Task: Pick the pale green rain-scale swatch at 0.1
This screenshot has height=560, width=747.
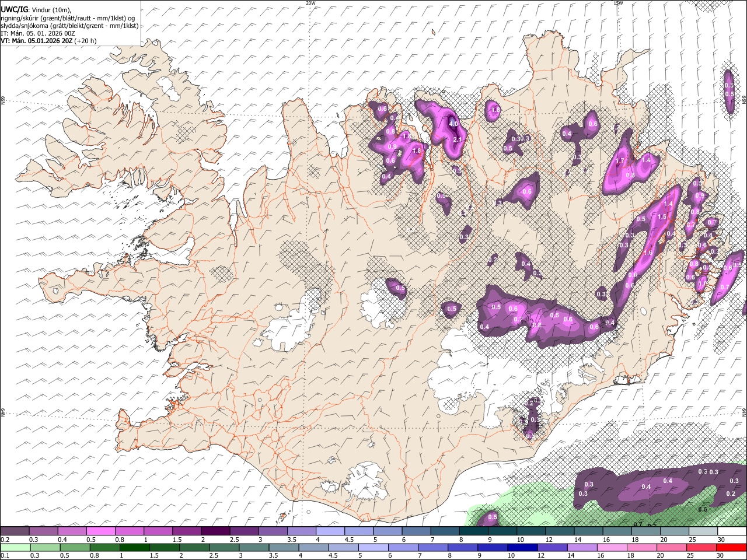Action: click(15, 548)
